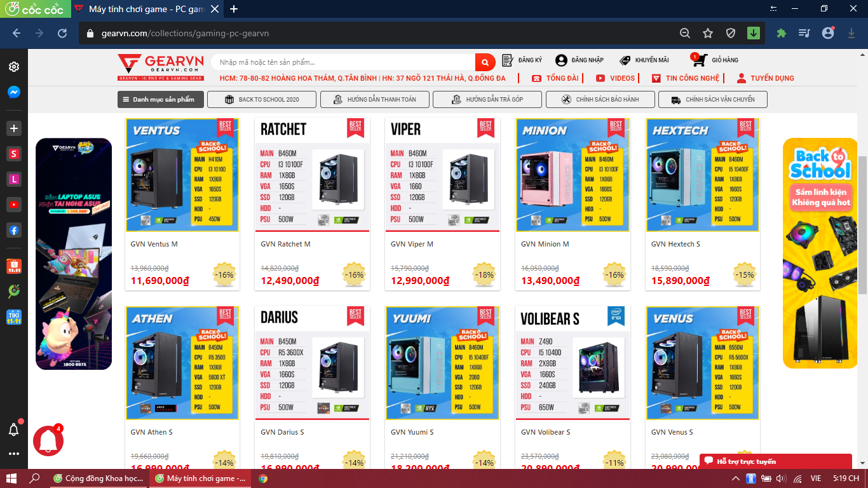
Task: Click the browser downloads arrow icon
Action: pyautogui.click(x=851, y=33)
